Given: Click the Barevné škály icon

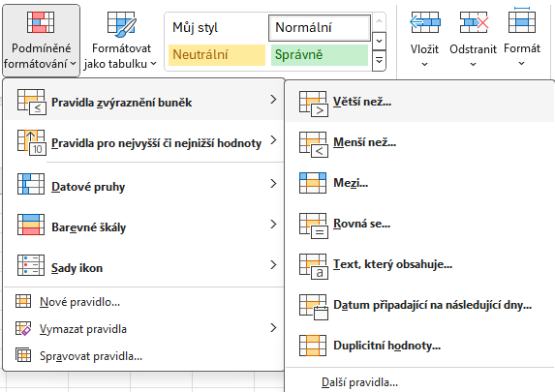Looking at the screenshot, I should click(x=31, y=225).
